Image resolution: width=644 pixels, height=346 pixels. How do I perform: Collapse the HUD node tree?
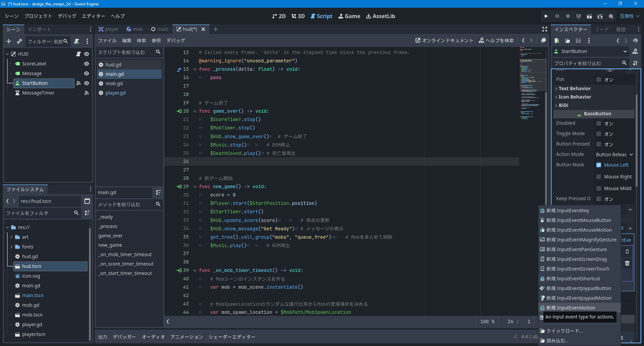click(7, 54)
